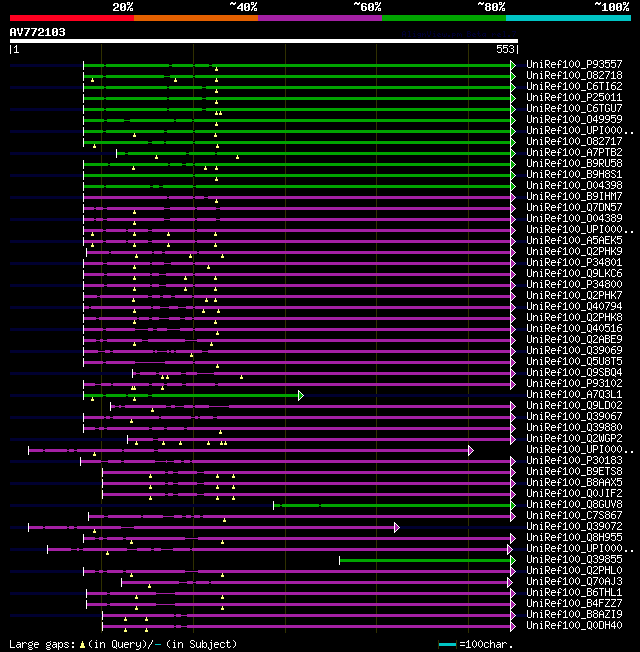The height and width of the screenshot is (652, 640).
Task: Select the UniRef100_A5AEK5 label
Action: point(574,240)
